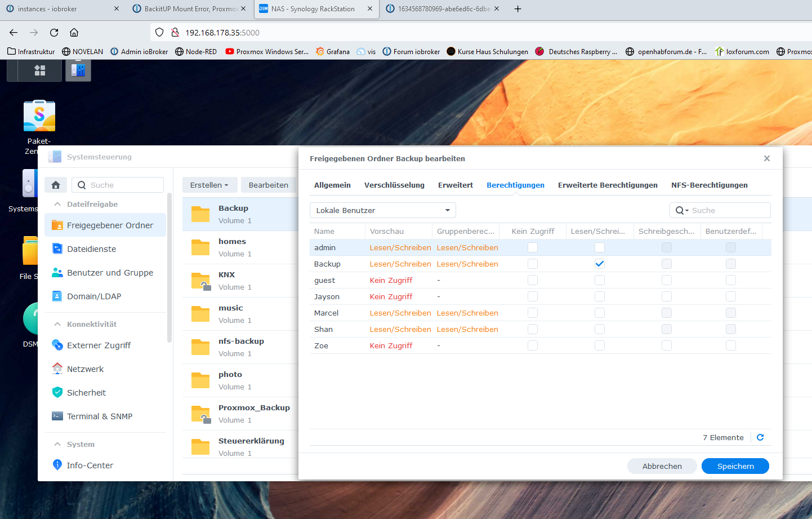Switch to Erweiterte Berechtigungen tab
The image size is (812, 519).
(x=608, y=185)
